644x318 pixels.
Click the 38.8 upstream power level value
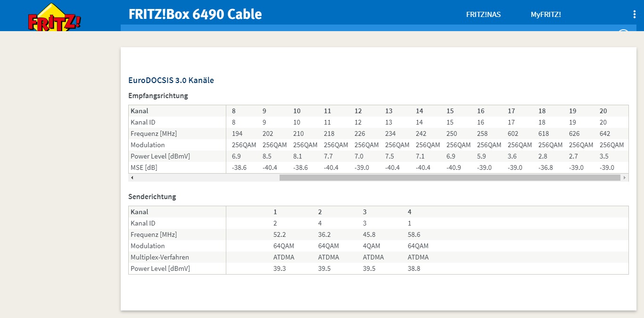[x=414, y=268]
